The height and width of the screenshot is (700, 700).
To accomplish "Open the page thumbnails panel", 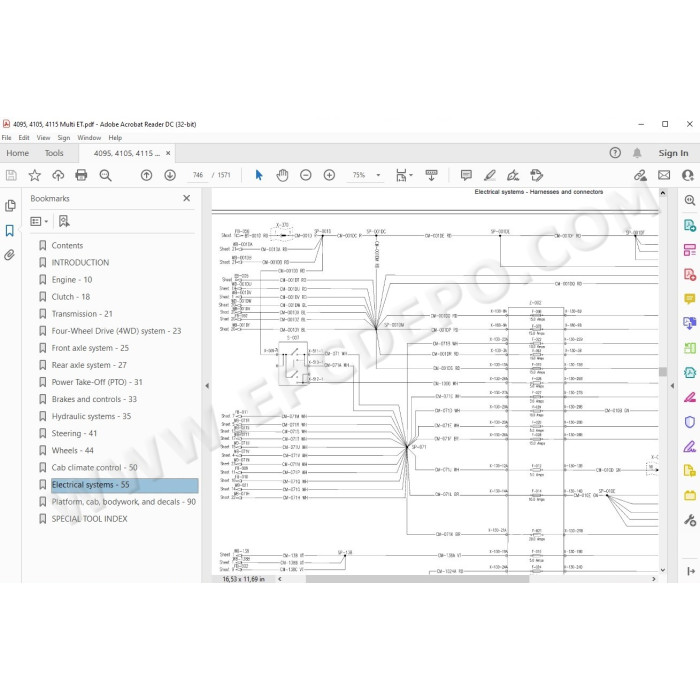I will [10, 206].
